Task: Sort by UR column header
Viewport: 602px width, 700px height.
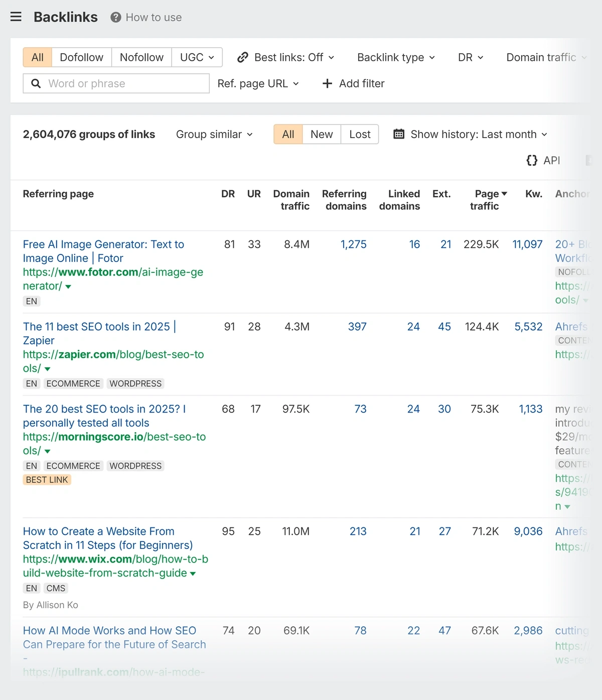Action: [254, 194]
